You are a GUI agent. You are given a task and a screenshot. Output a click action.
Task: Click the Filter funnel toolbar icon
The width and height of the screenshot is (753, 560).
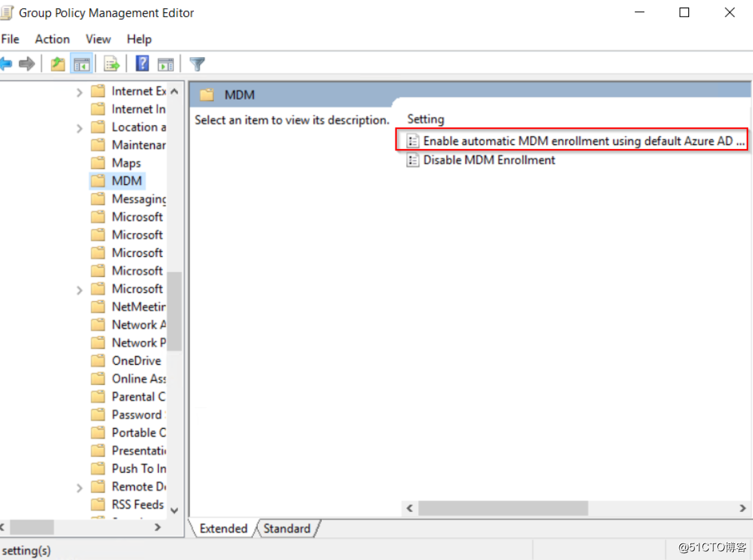tap(197, 64)
